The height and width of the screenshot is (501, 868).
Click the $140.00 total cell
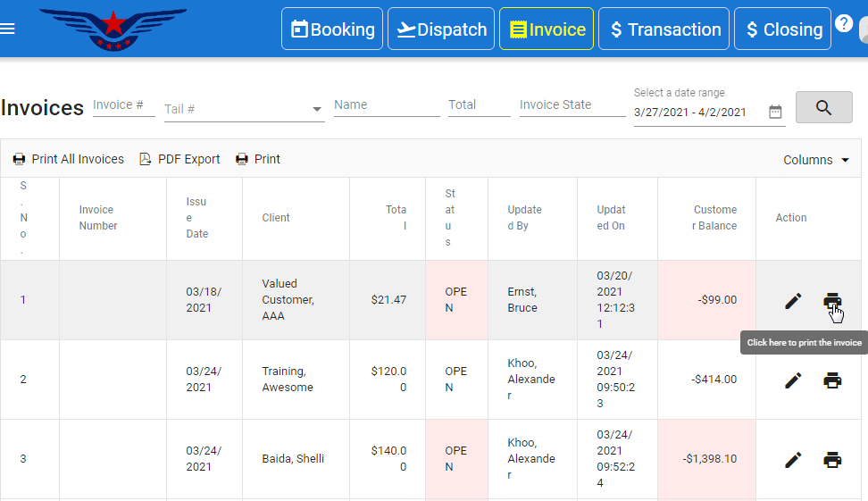click(x=388, y=458)
